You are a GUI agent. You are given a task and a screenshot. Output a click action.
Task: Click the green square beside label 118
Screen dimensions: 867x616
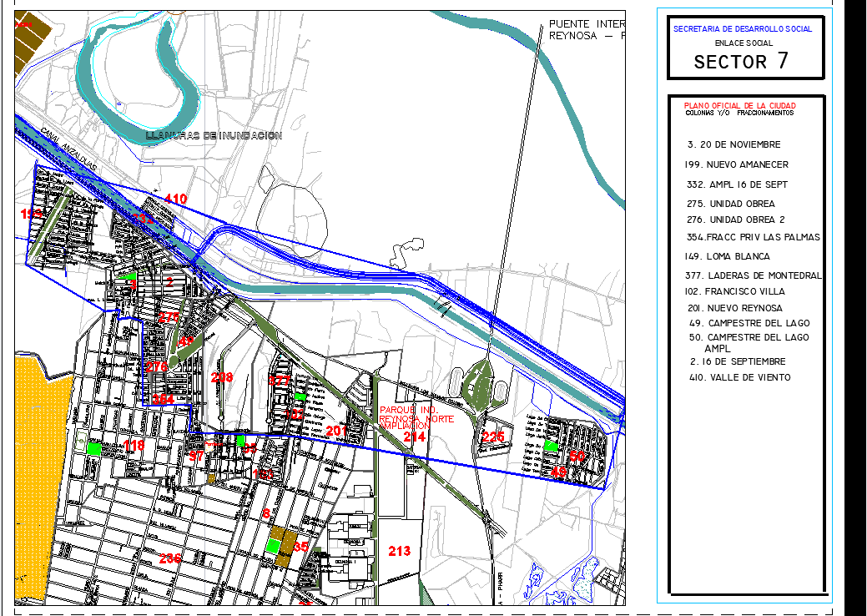click(x=94, y=447)
